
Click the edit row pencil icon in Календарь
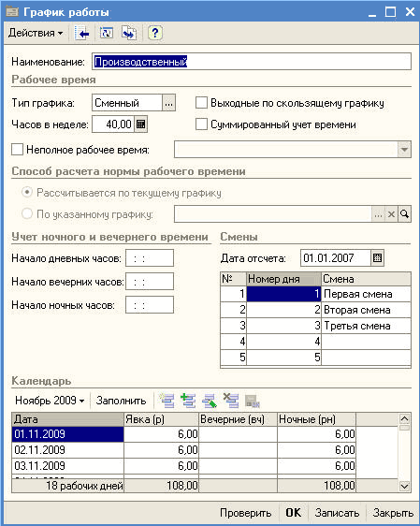(x=210, y=401)
